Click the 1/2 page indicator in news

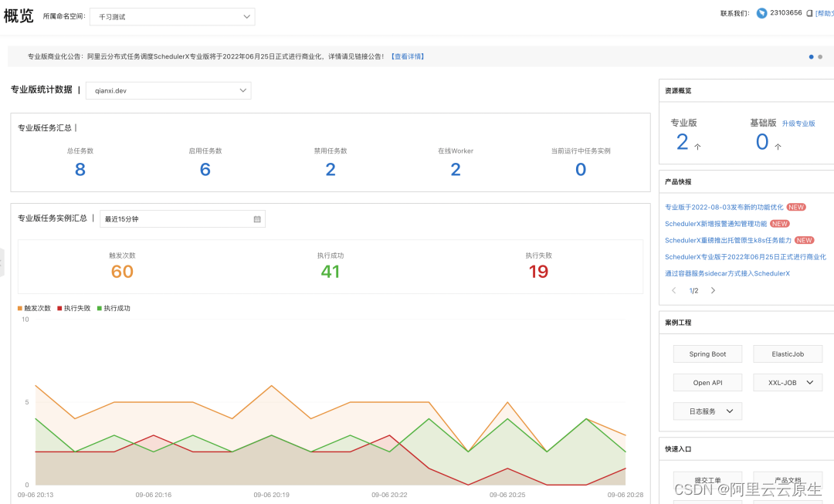(693, 291)
